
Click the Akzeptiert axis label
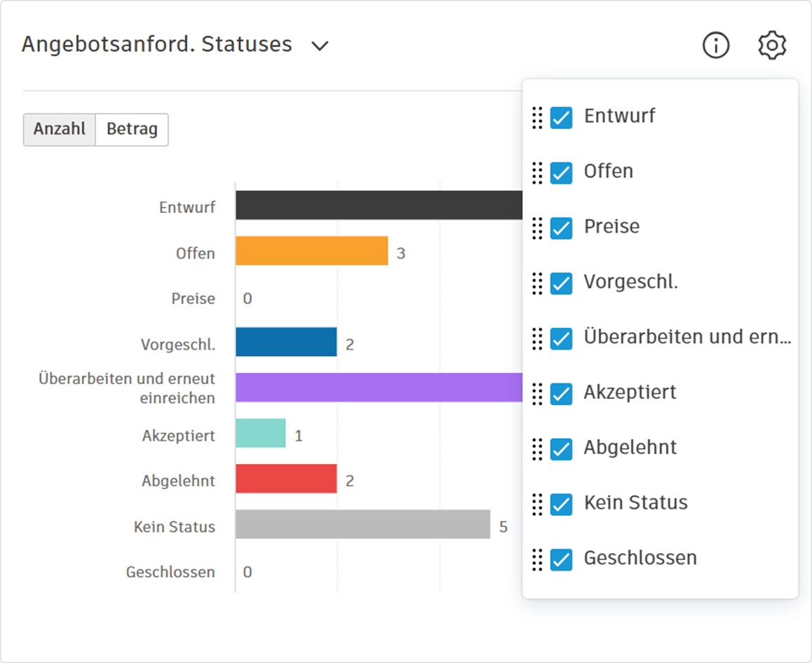[178, 435]
